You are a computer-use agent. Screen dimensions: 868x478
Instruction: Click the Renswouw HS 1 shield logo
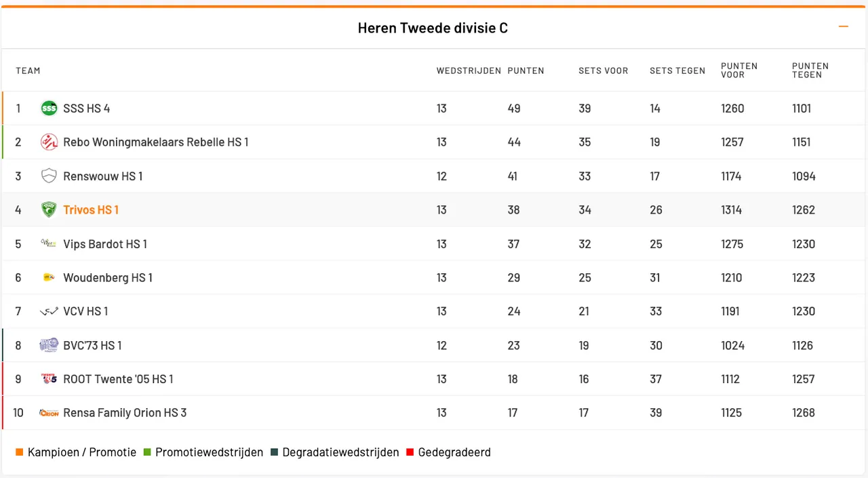(x=49, y=176)
